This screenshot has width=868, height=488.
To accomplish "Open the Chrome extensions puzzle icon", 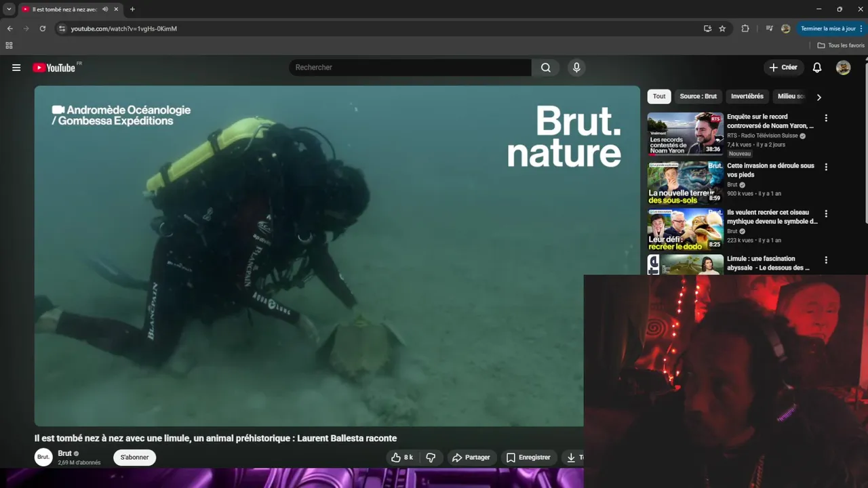I will click(745, 28).
